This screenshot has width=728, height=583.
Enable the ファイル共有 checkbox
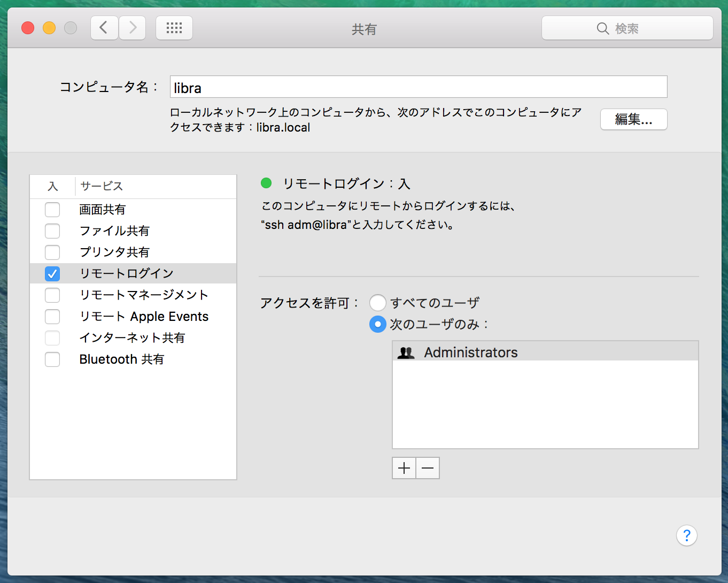(x=52, y=231)
